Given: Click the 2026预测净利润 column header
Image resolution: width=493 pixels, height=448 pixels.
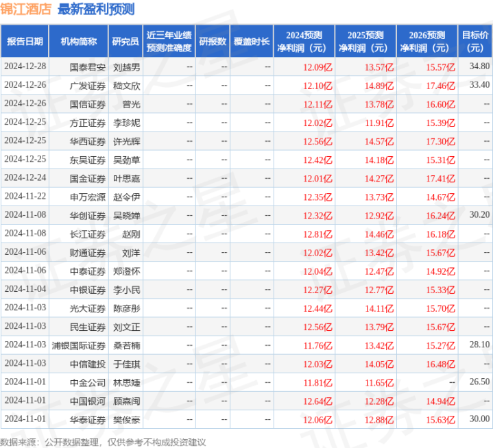Looking at the screenshot, I should click(427, 42).
